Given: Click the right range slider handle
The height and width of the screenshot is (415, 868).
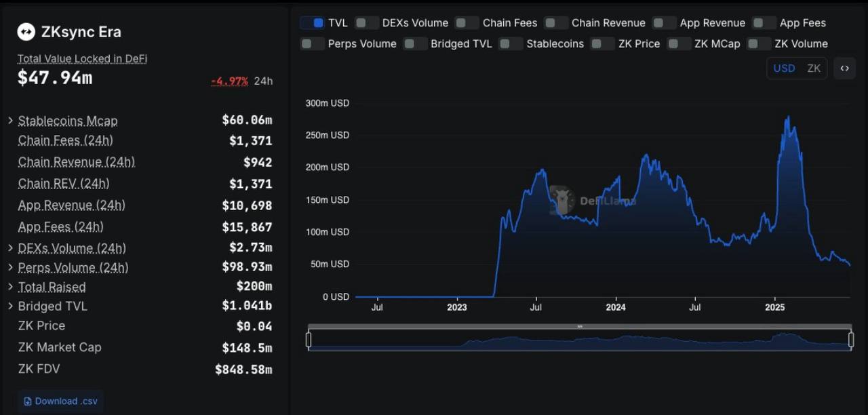Looking at the screenshot, I should pyautogui.click(x=851, y=339).
